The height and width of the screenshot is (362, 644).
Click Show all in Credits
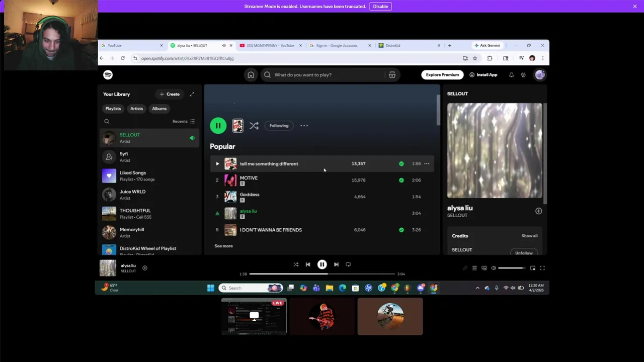pos(529,236)
